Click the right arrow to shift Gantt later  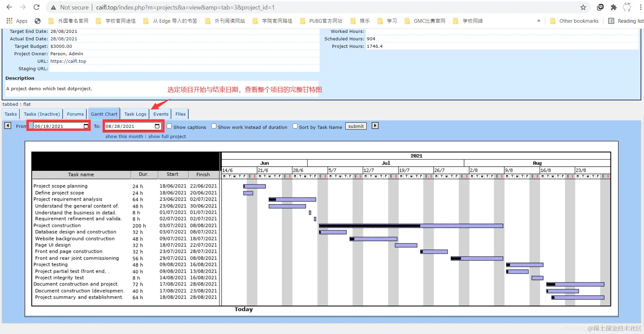[x=375, y=126]
